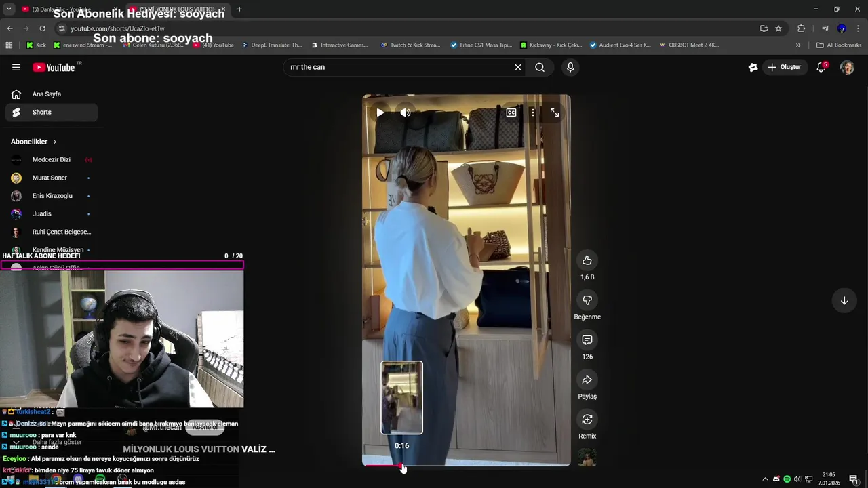Image resolution: width=868 pixels, height=488 pixels.
Task: Share the Short via Paylaş
Action: coord(587,380)
